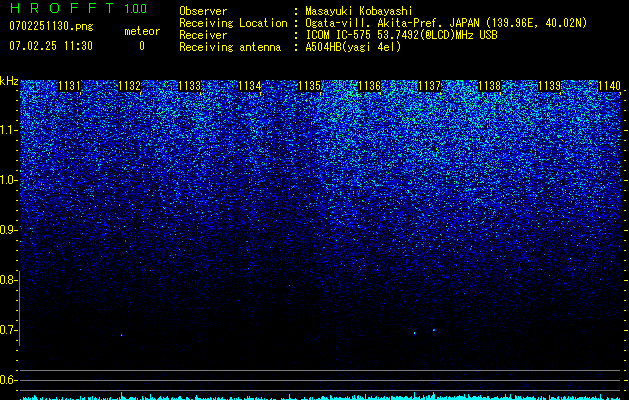
Task: Click the Receiving Location label
Action: pyautogui.click(x=233, y=23)
